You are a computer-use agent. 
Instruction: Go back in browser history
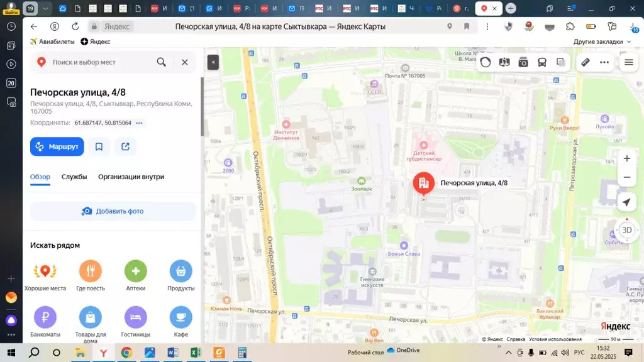tap(34, 26)
